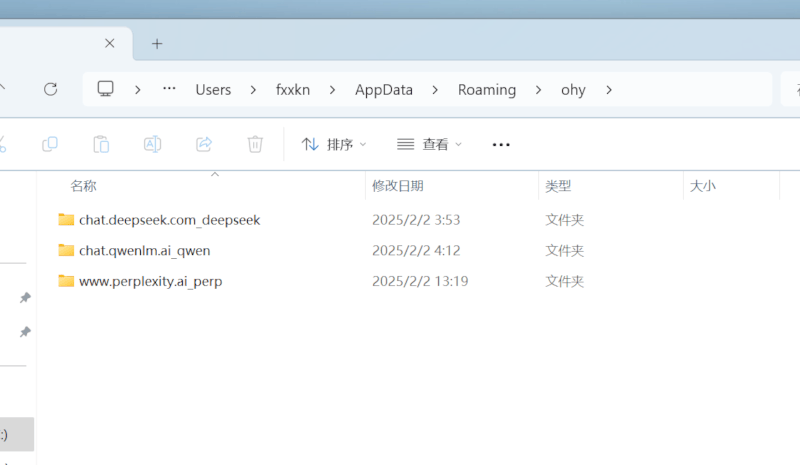Screen dimensions: 800x465
Task: Click the Paste clipboard icon
Action: point(101,144)
